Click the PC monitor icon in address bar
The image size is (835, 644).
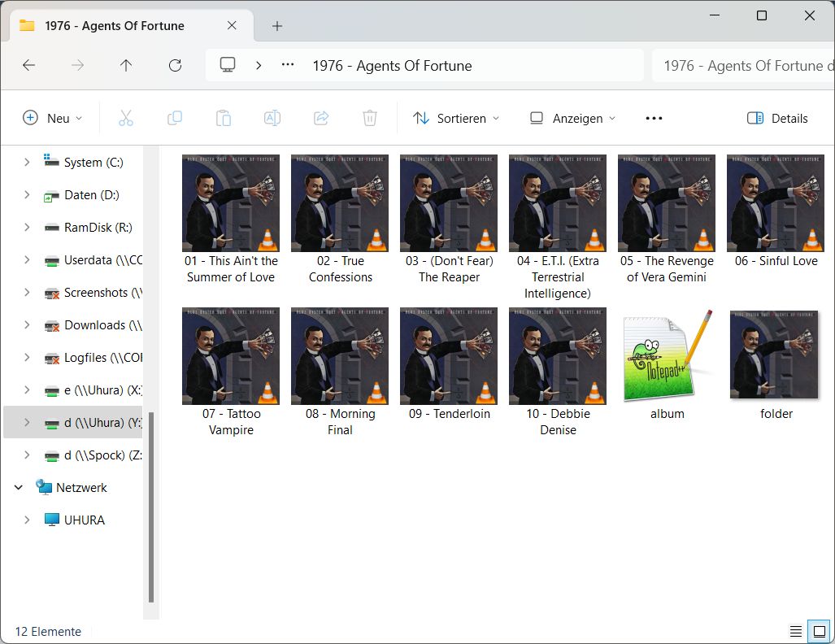click(x=228, y=65)
